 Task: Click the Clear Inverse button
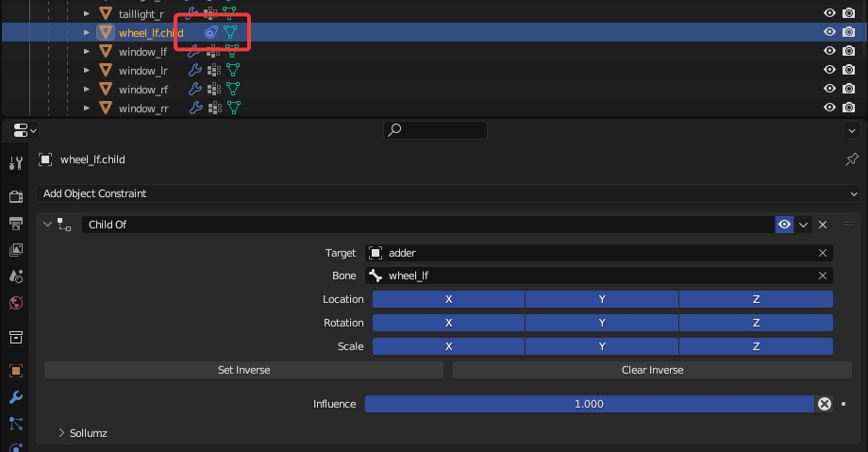coord(652,370)
